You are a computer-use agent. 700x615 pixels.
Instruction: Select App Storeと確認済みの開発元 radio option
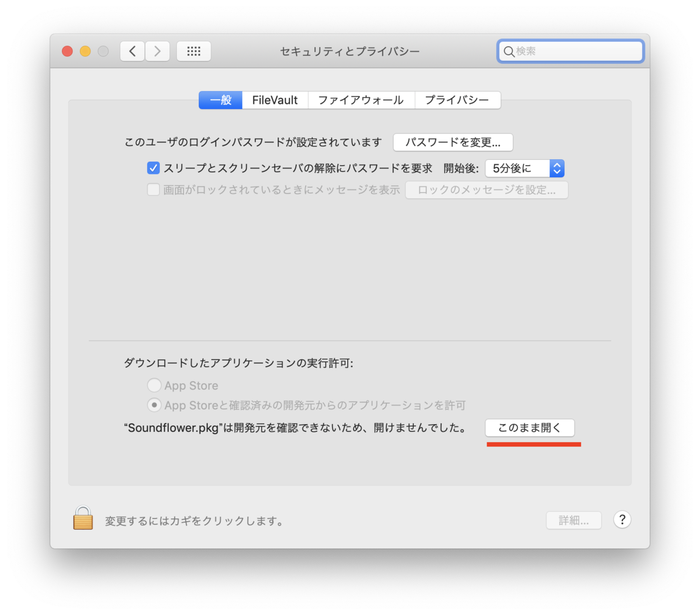click(x=154, y=405)
